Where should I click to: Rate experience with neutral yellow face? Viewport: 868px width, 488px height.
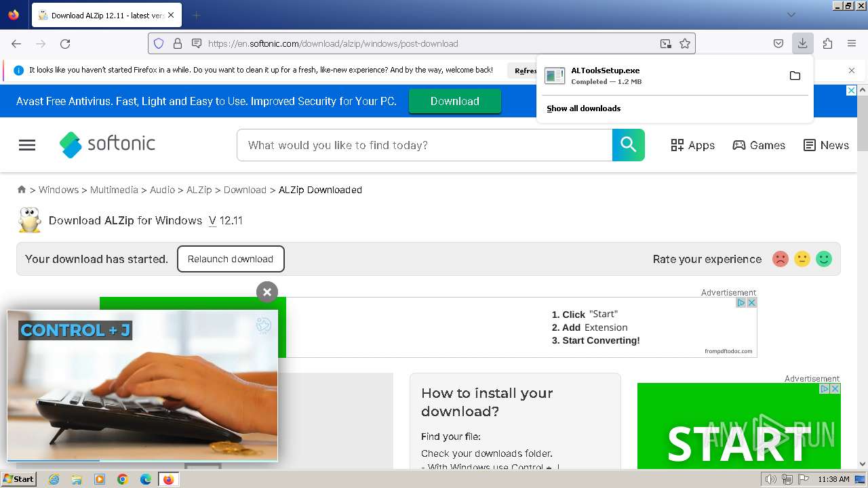[802, 259]
